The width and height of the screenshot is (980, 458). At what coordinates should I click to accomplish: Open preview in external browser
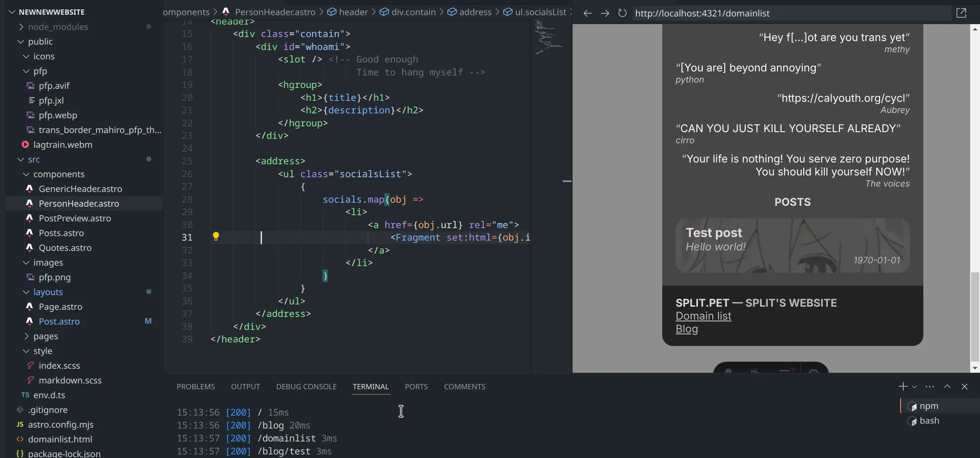coord(961,13)
